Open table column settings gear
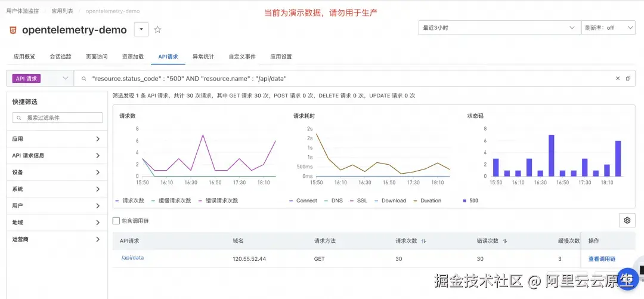This screenshot has height=299, width=644. click(x=627, y=220)
